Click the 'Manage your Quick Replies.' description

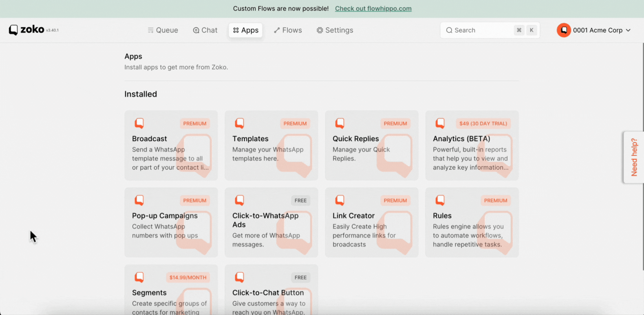[x=361, y=154]
